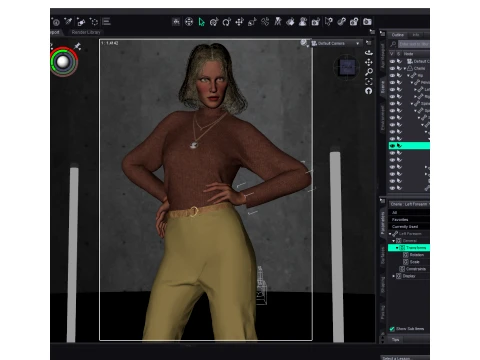Viewport: 480px width, 360px height.
Task: Click the view cube in viewport
Action: point(347,68)
